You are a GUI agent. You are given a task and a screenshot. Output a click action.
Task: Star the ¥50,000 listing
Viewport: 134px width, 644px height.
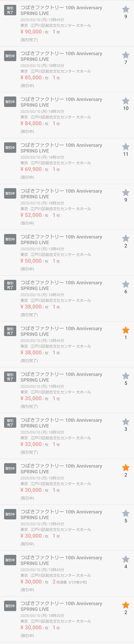[x=126, y=238]
